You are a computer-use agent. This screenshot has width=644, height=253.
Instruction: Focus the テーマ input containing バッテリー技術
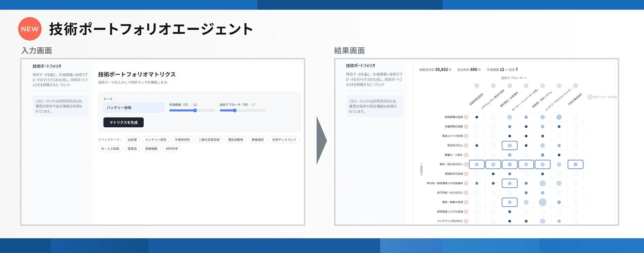[x=133, y=108]
